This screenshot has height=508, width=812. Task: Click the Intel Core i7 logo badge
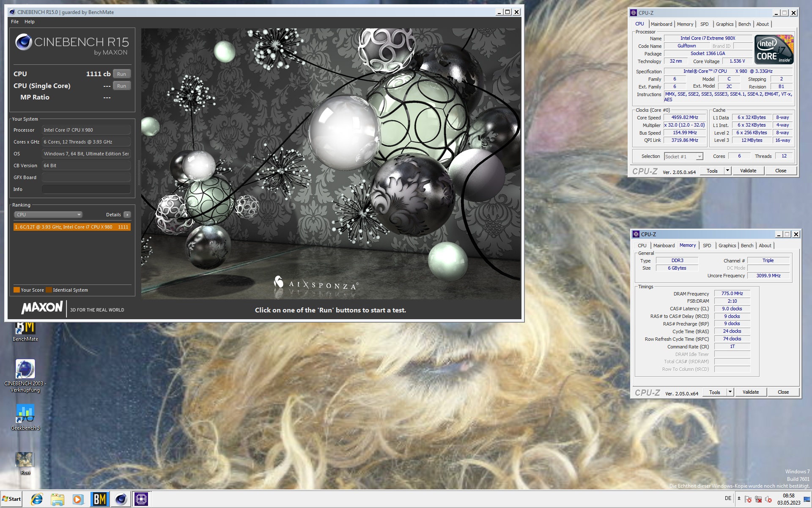pyautogui.click(x=774, y=50)
